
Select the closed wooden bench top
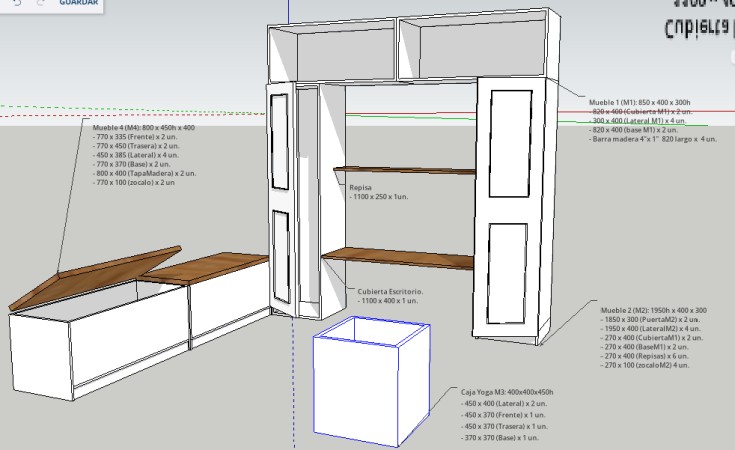tap(205, 267)
